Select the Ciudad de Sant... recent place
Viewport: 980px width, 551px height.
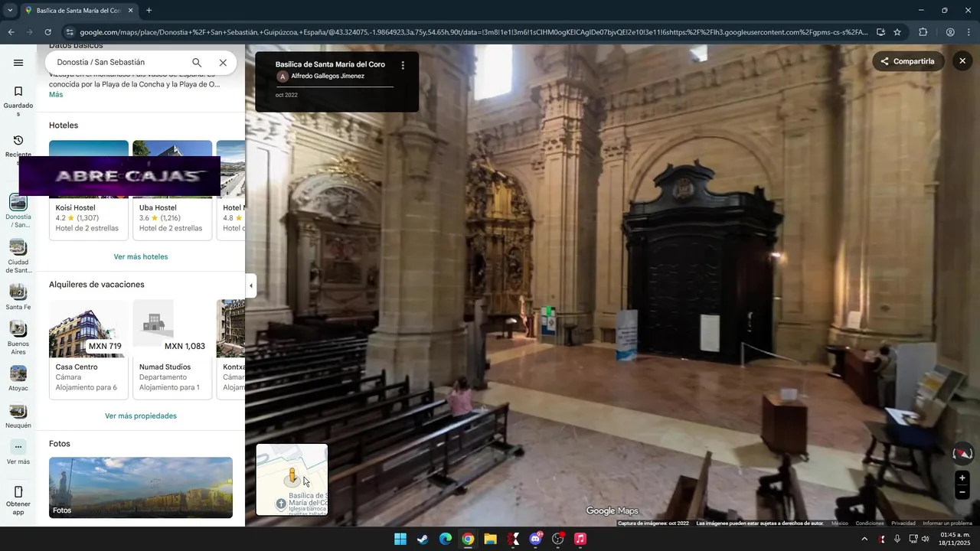(x=18, y=256)
